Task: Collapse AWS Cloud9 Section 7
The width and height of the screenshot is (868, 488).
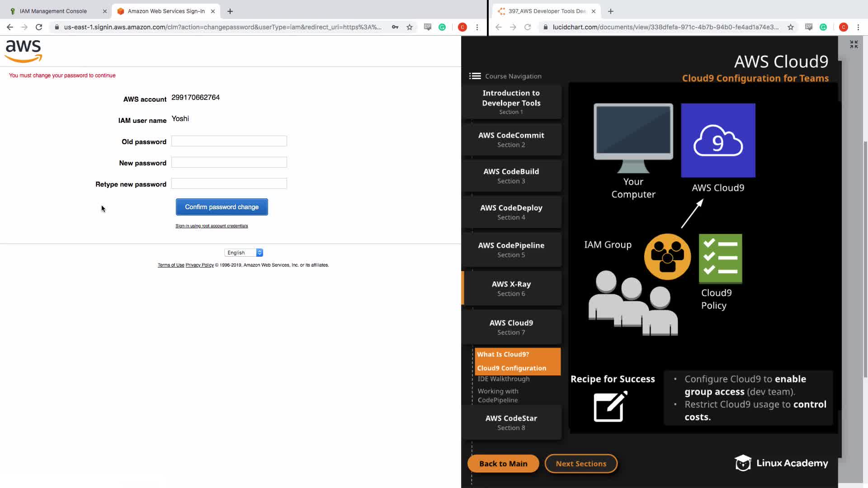Action: [511, 327]
